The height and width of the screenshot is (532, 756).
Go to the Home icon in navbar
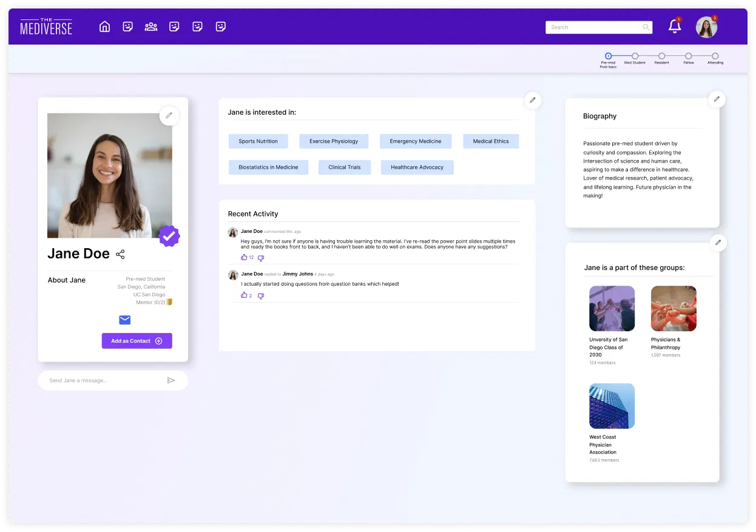click(104, 27)
